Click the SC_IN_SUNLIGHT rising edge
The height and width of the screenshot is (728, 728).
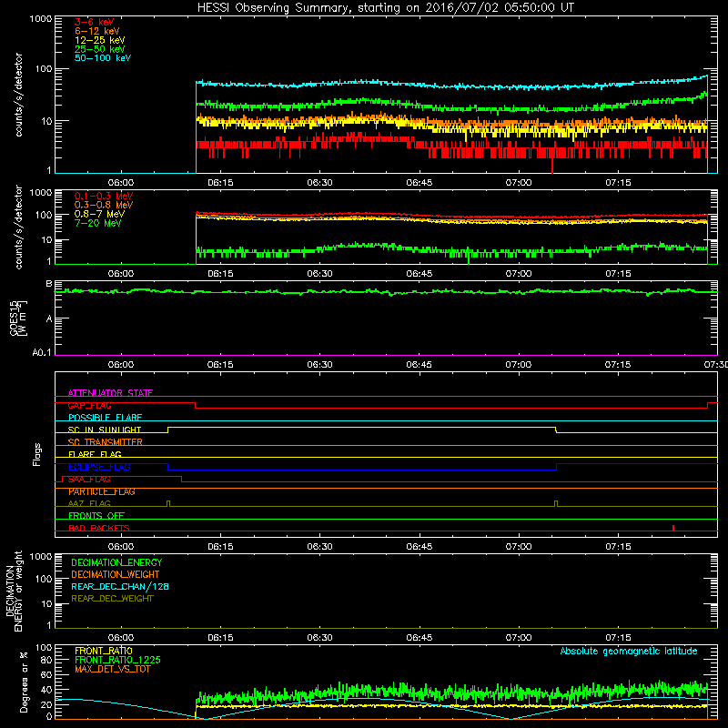tap(167, 430)
